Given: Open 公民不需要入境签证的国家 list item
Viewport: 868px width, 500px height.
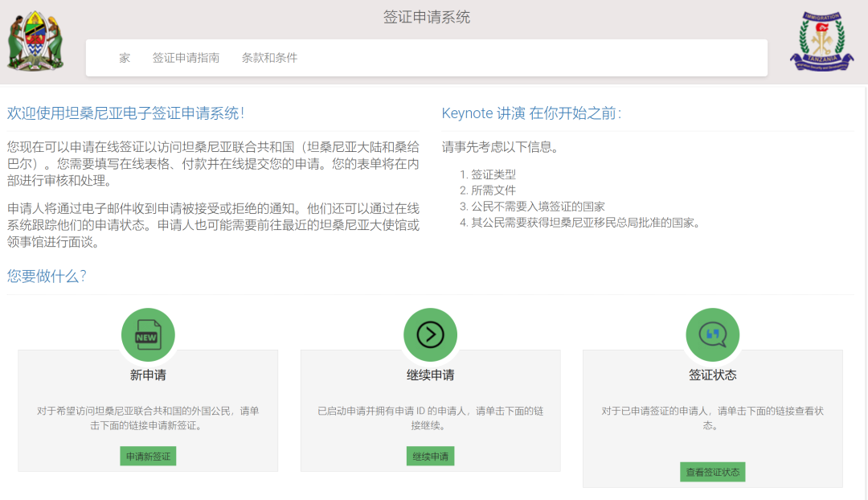Looking at the screenshot, I should pos(538,207).
